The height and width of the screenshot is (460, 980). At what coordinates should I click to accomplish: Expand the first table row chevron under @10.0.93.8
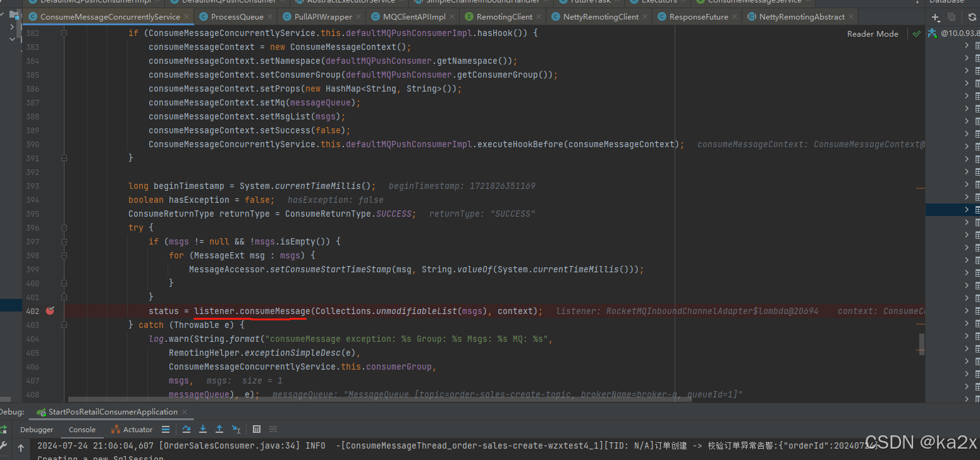pyautogui.click(x=967, y=45)
